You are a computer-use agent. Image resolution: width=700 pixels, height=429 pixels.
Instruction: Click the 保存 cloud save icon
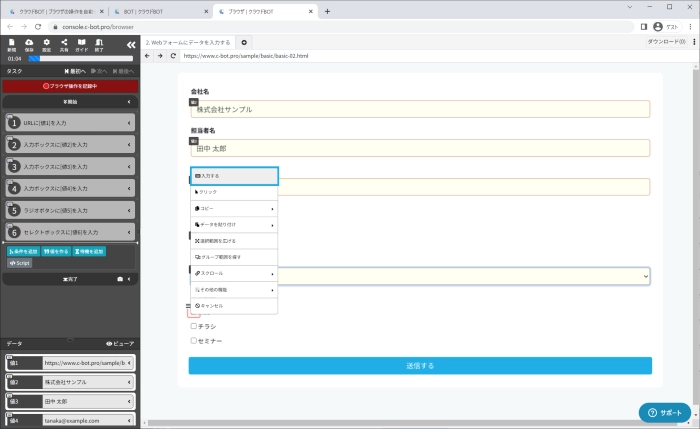point(29,44)
